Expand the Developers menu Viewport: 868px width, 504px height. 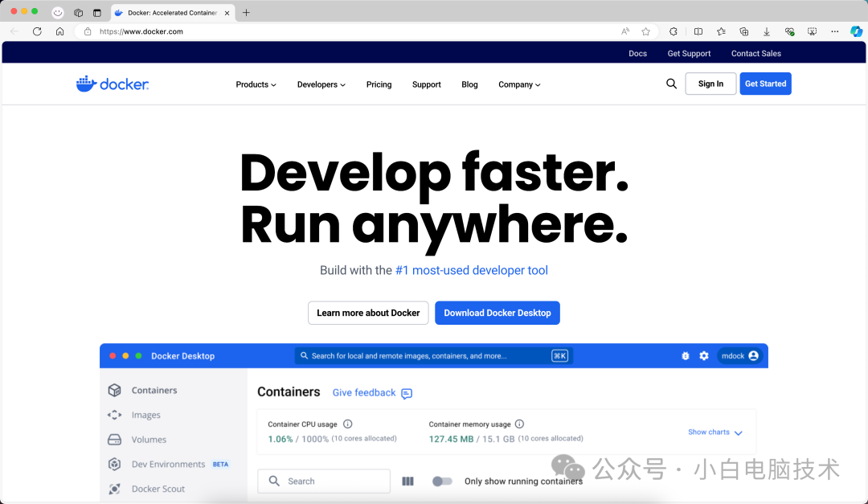click(321, 84)
